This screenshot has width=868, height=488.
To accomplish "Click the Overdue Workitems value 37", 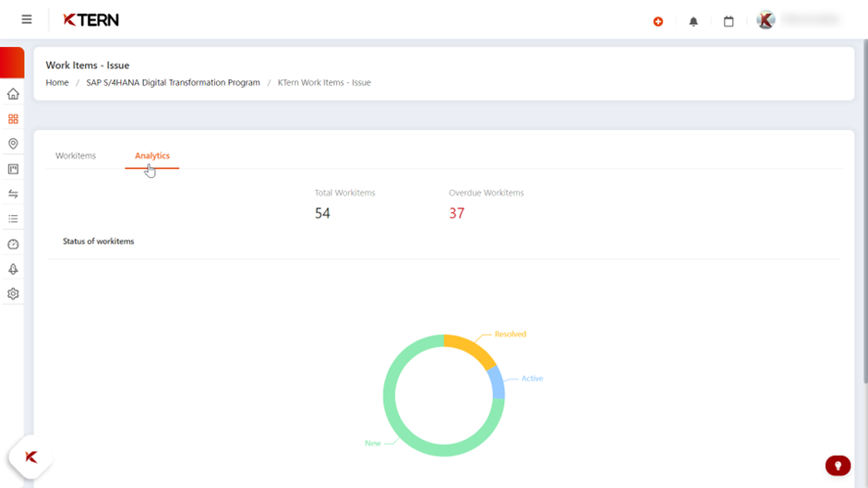I will [457, 213].
